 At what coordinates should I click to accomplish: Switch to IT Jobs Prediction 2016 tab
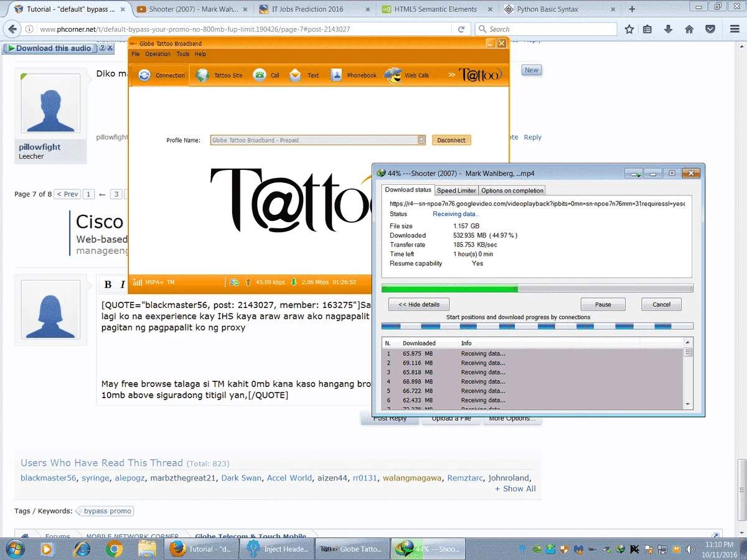[313, 9]
